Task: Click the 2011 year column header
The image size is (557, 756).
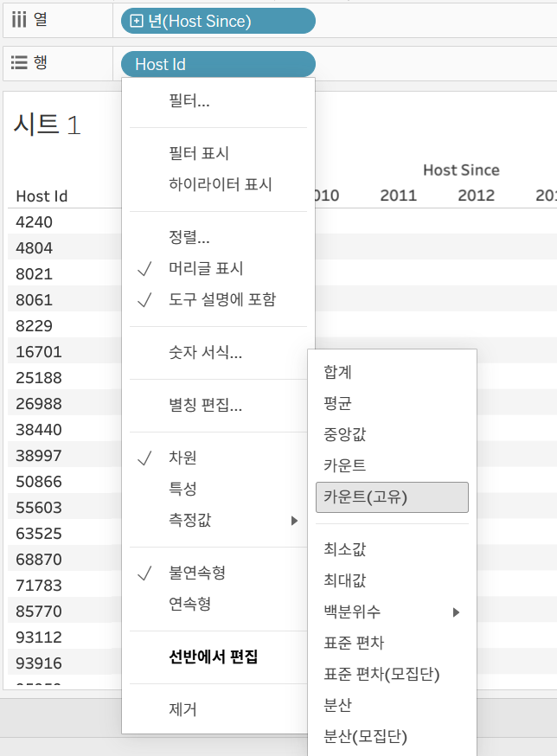Action: [x=399, y=195]
